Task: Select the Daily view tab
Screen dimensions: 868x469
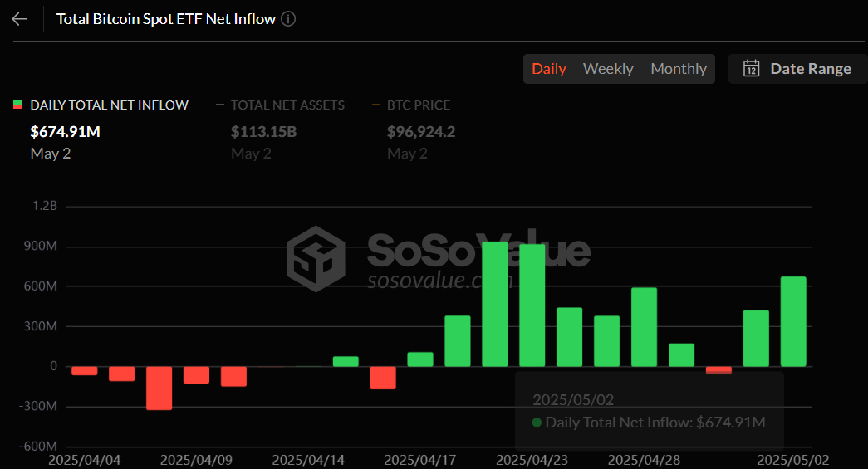Action: tap(548, 69)
